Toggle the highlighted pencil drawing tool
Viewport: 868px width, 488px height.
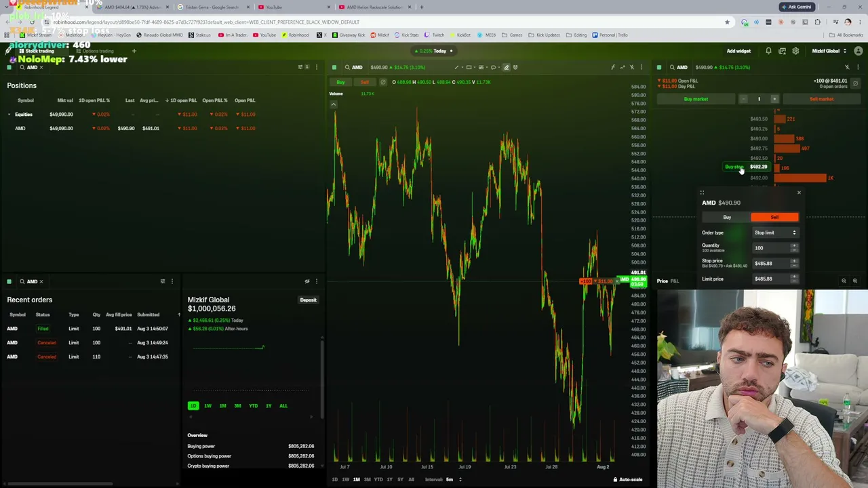pyautogui.click(x=506, y=67)
